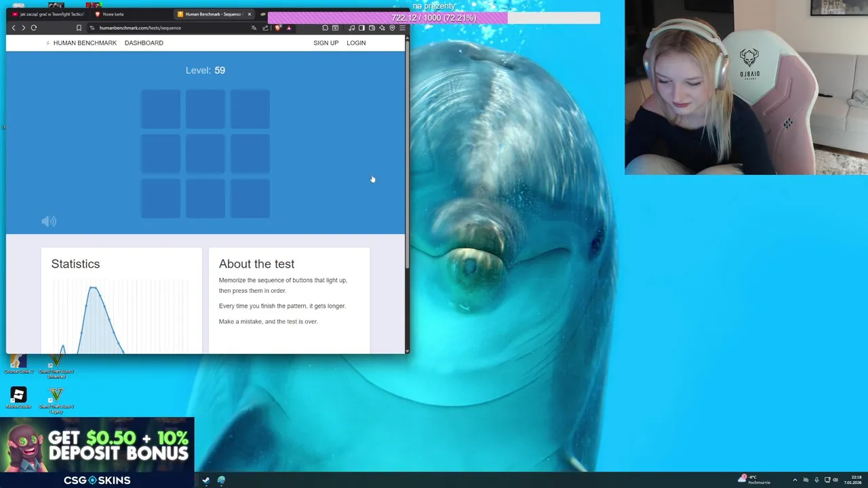Open the Leo AI sparkle icon

pyautogui.click(x=382, y=28)
